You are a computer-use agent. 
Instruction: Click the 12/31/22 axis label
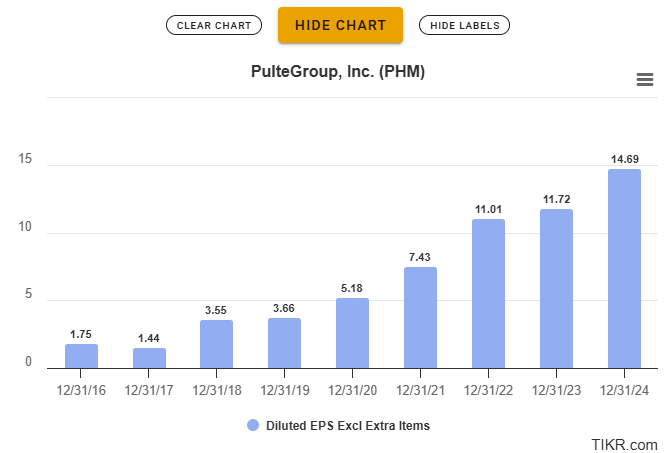489,390
